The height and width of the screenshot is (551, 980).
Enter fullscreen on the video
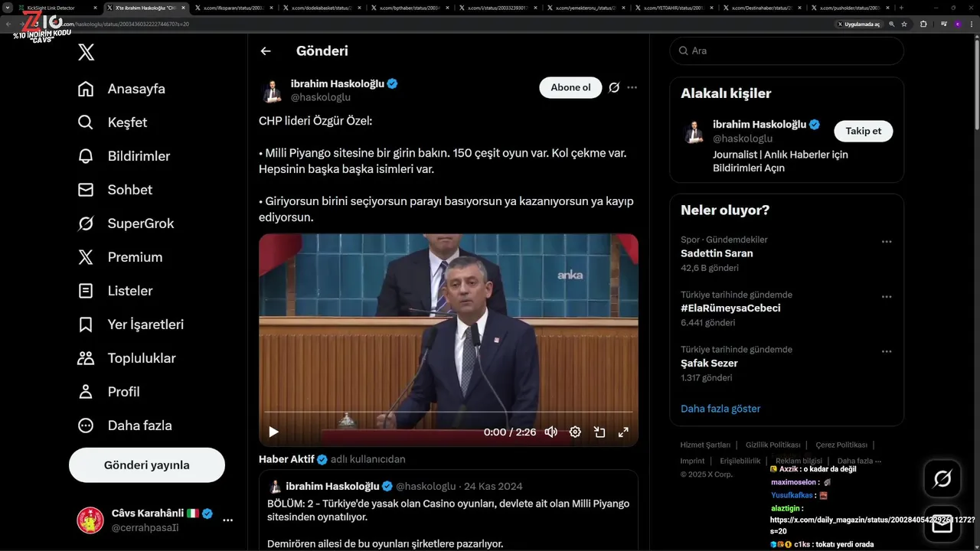[x=623, y=432]
